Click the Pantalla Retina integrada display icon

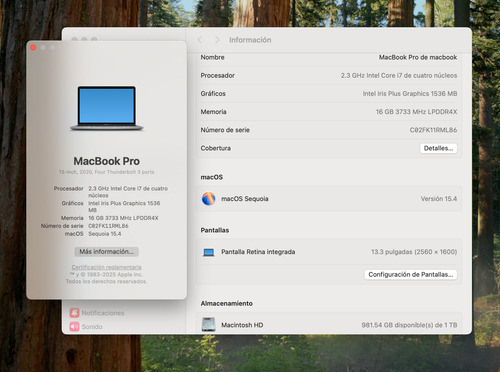click(x=209, y=252)
